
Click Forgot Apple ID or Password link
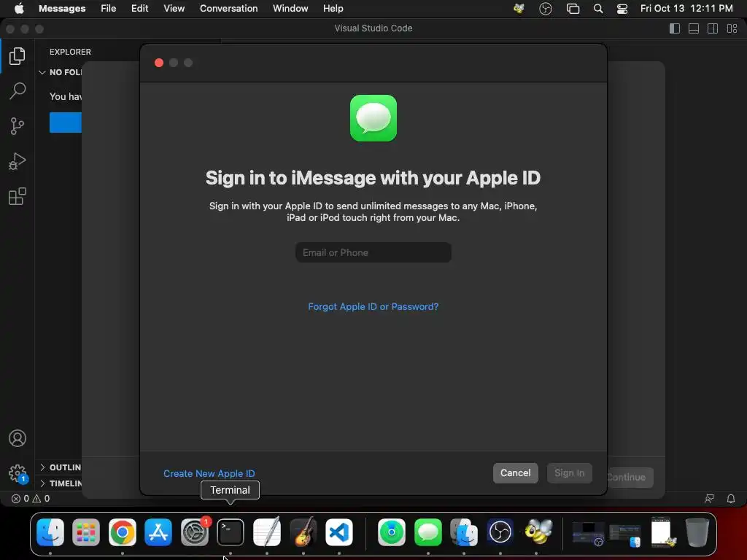(x=373, y=307)
